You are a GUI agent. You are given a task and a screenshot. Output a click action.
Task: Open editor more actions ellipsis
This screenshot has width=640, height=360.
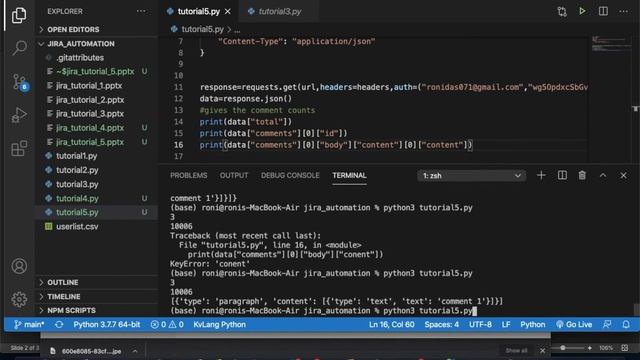624,11
